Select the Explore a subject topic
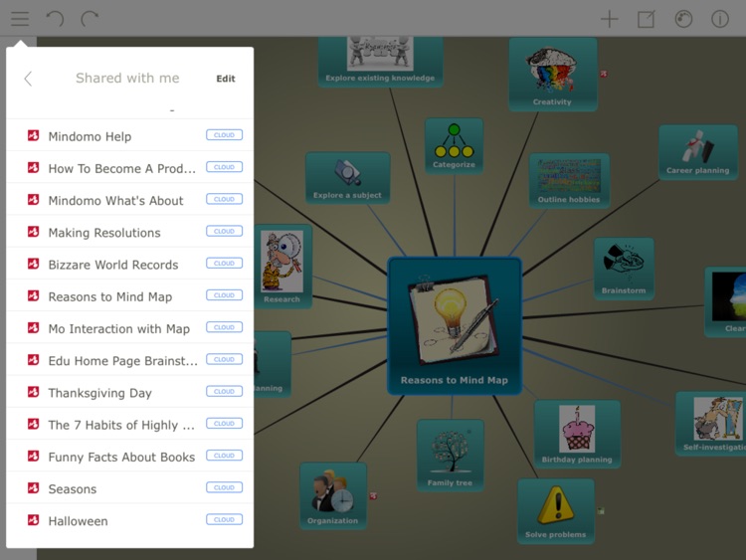 pos(348,178)
